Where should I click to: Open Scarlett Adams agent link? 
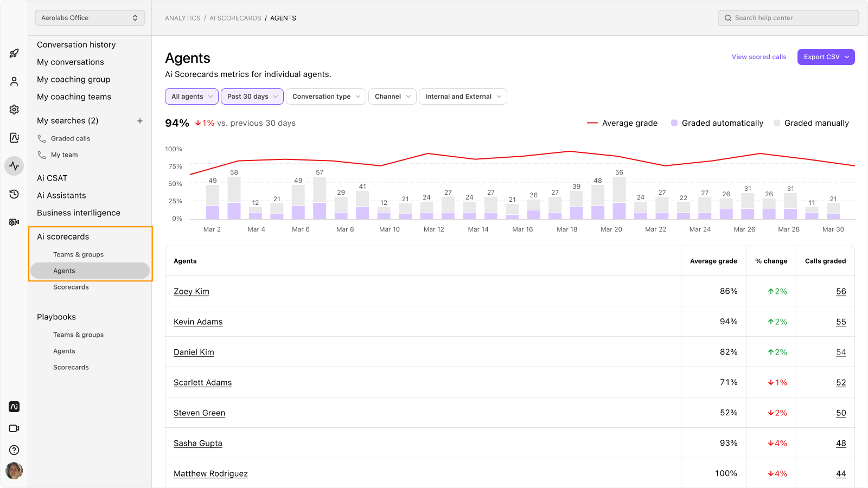coord(202,383)
